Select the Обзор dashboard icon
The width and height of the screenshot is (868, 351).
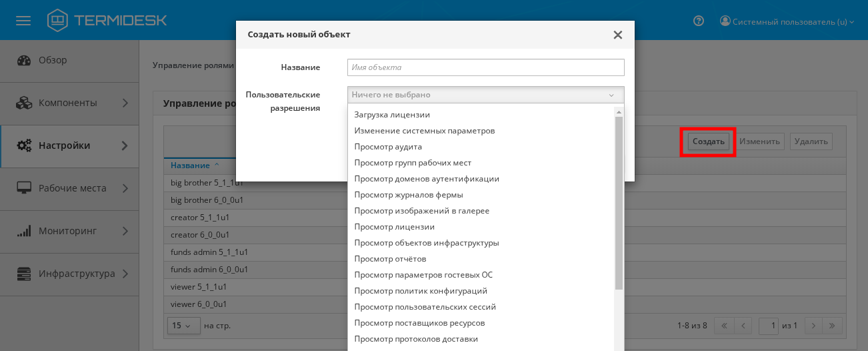coord(24,60)
